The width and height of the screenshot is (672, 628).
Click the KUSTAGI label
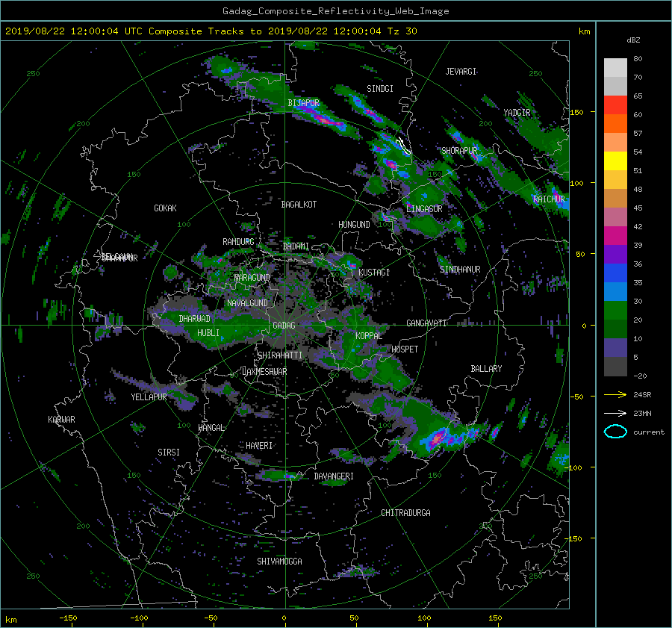(x=374, y=273)
